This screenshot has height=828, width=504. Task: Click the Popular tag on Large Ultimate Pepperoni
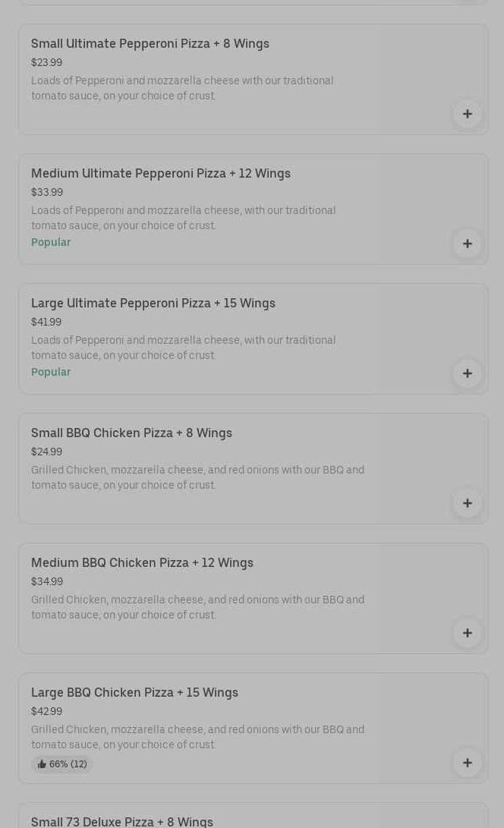coord(51,372)
